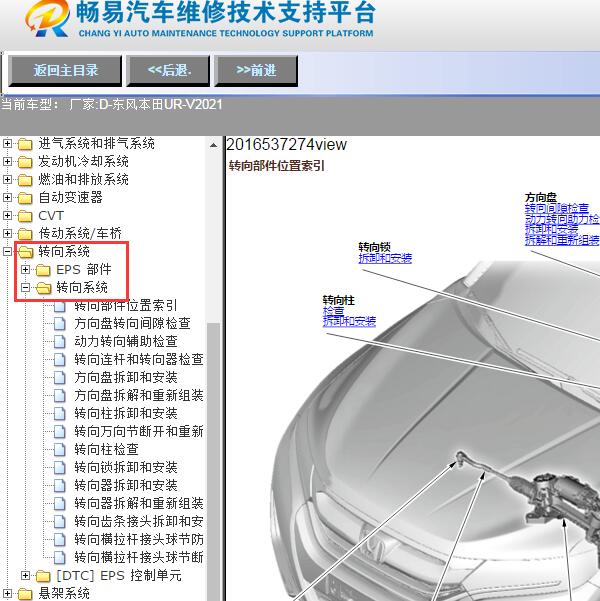The width and height of the screenshot is (600, 601).
Task: Select the EPS 部件 folder icon
Action: coord(43,270)
